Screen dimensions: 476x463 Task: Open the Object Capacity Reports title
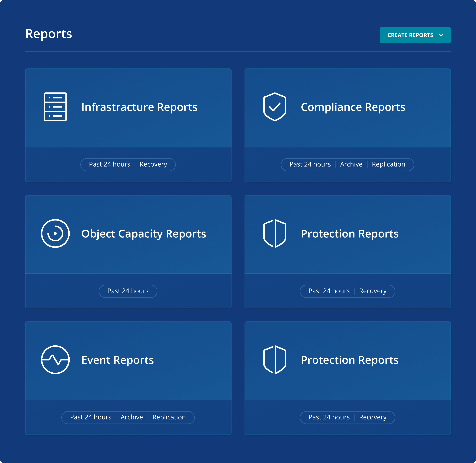pyautogui.click(x=144, y=234)
